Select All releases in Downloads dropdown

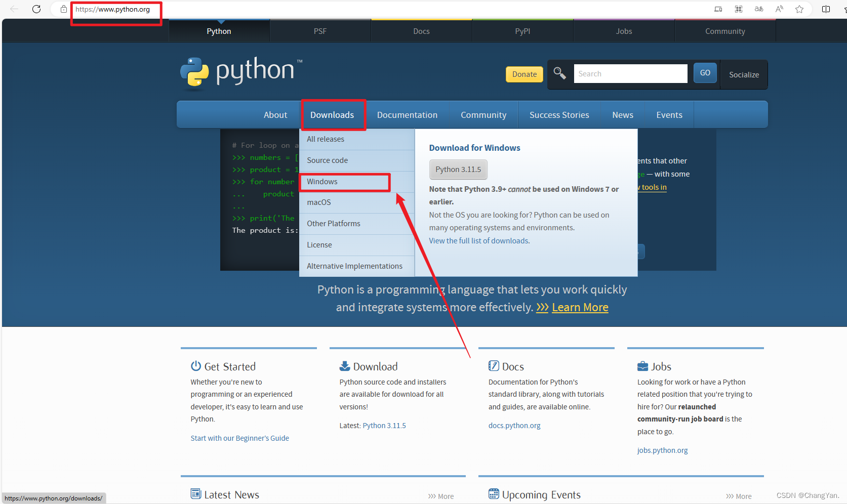coord(357,139)
